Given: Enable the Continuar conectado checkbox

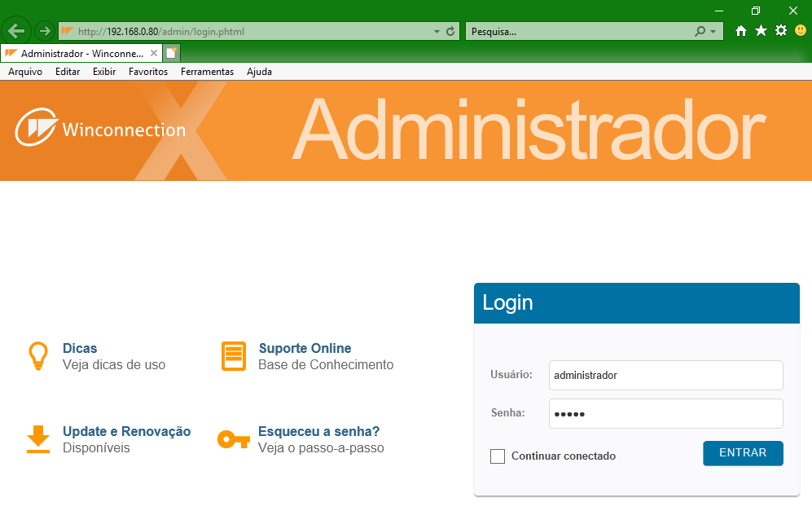Looking at the screenshot, I should click(498, 456).
